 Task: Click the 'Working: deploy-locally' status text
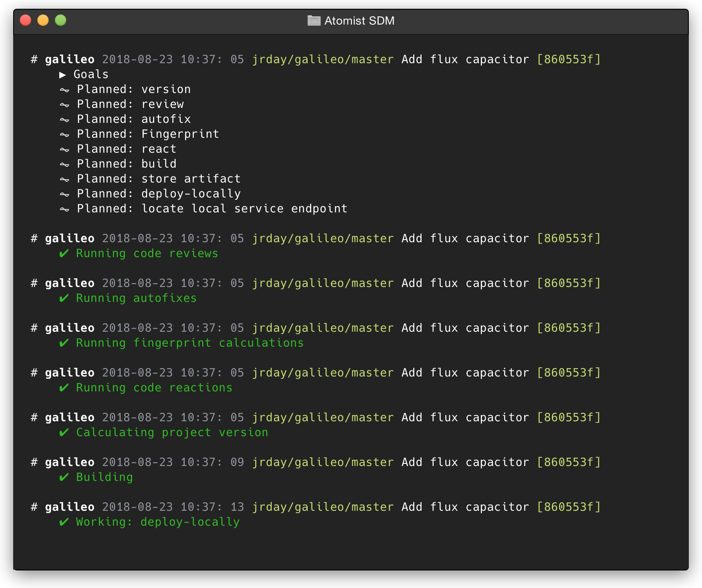tap(158, 522)
